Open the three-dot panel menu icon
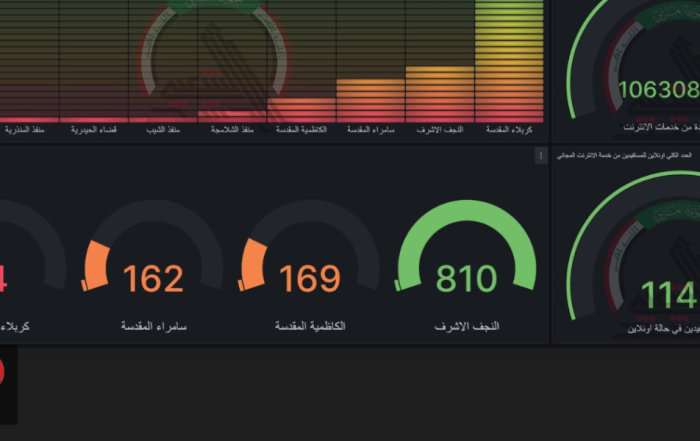The image size is (700, 441). coord(541,156)
